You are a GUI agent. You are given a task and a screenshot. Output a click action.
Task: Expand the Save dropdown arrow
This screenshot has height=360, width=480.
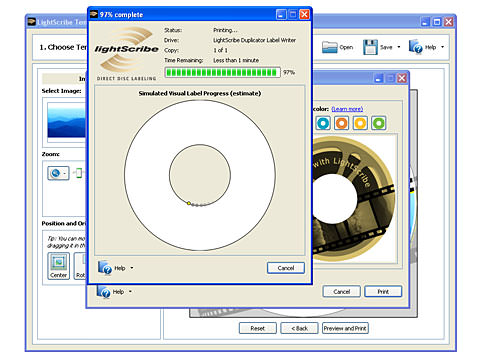[399, 47]
